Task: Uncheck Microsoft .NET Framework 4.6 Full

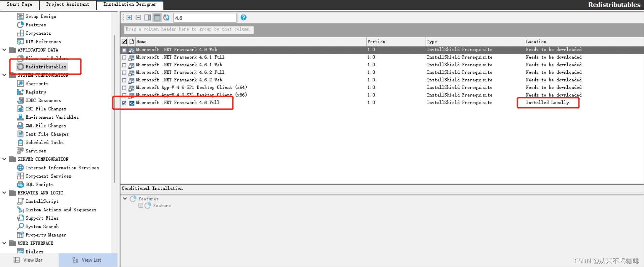Action: pos(124,103)
